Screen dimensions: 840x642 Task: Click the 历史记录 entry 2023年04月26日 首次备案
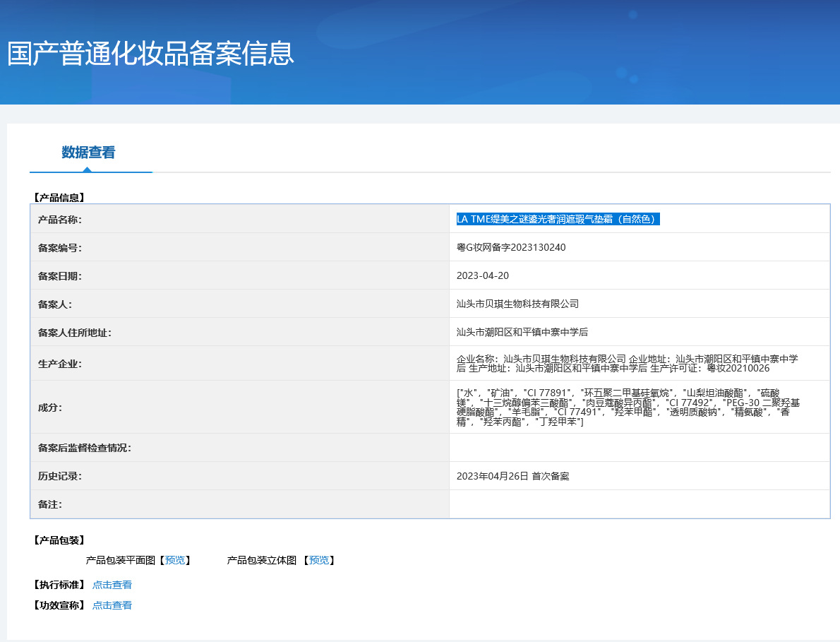point(512,476)
